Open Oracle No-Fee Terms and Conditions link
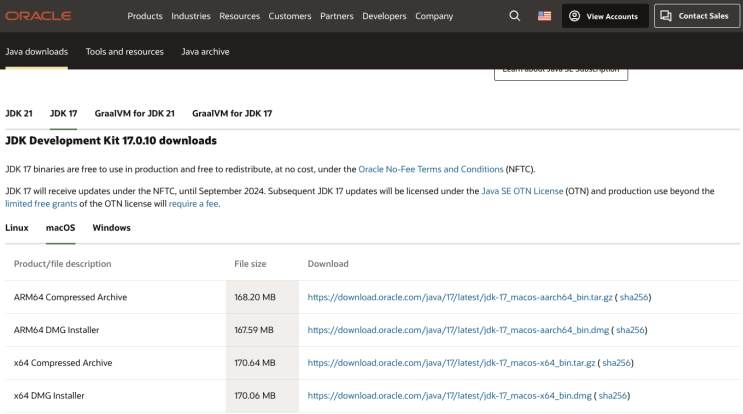Screen dimensions: 743x414 430,169
